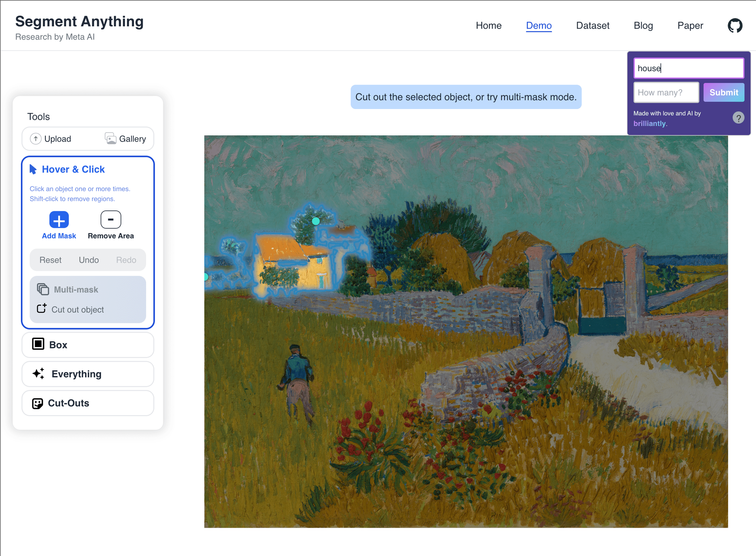Click the Cut out object label
The image size is (756, 556).
coord(78,310)
